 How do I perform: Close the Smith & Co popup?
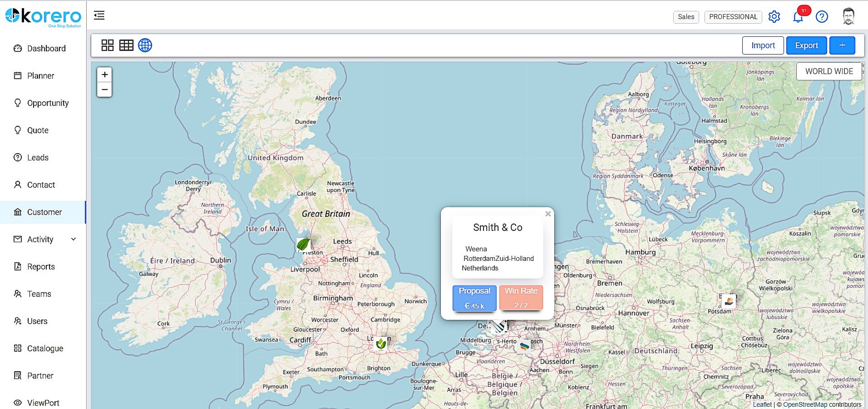point(548,214)
